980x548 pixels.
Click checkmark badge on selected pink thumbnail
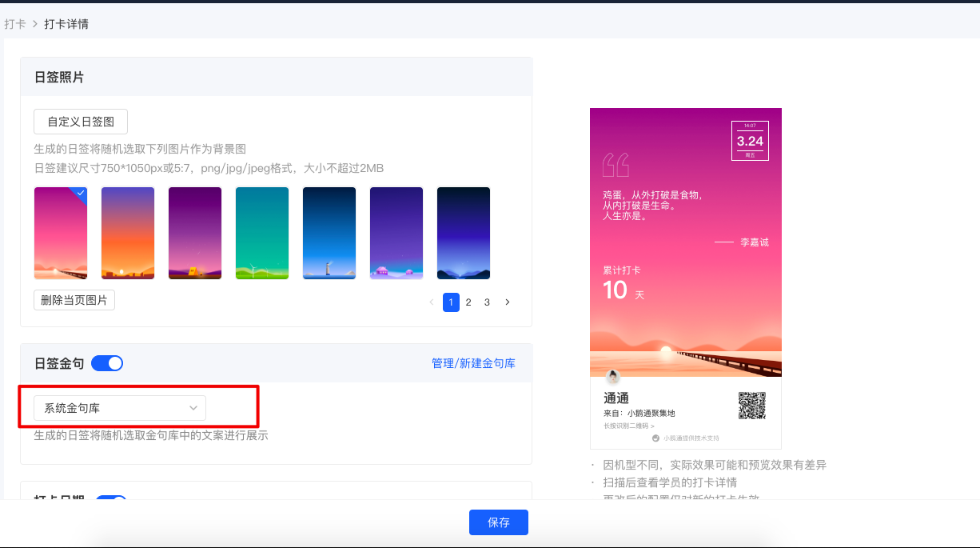pos(80,193)
